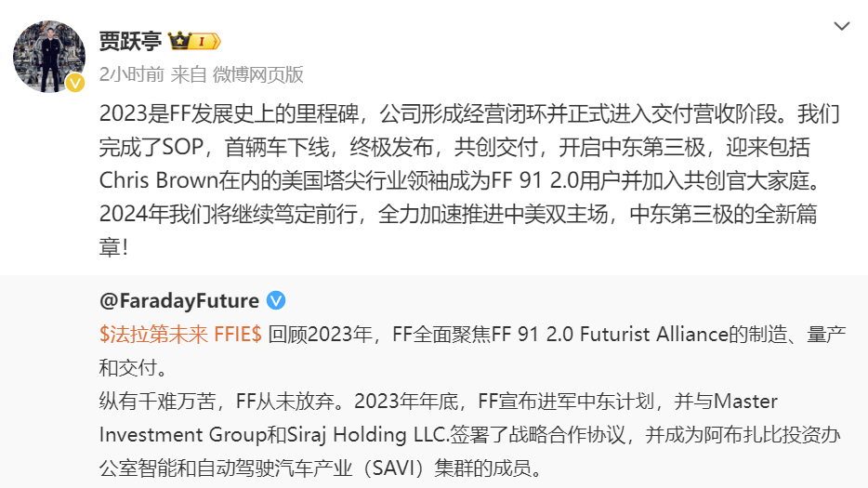The height and width of the screenshot is (488, 868).
Task: Click "Futurist Alliance" in reposted text
Action: (x=653, y=334)
